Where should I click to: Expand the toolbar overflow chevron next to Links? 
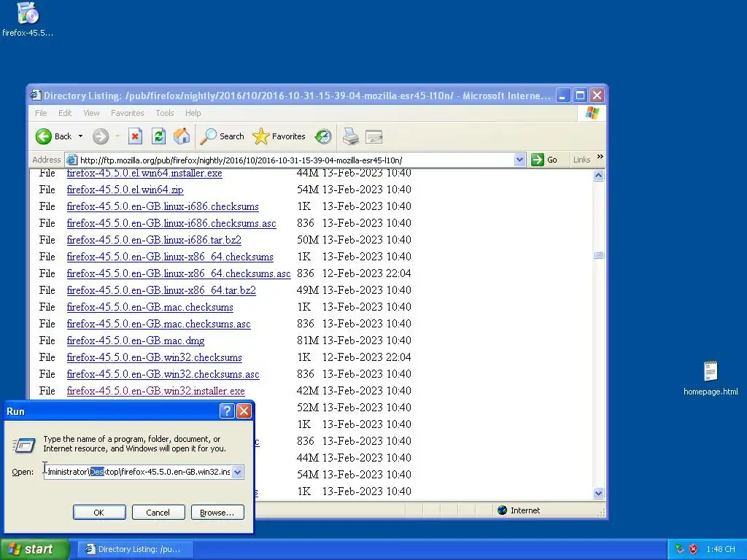(600, 157)
